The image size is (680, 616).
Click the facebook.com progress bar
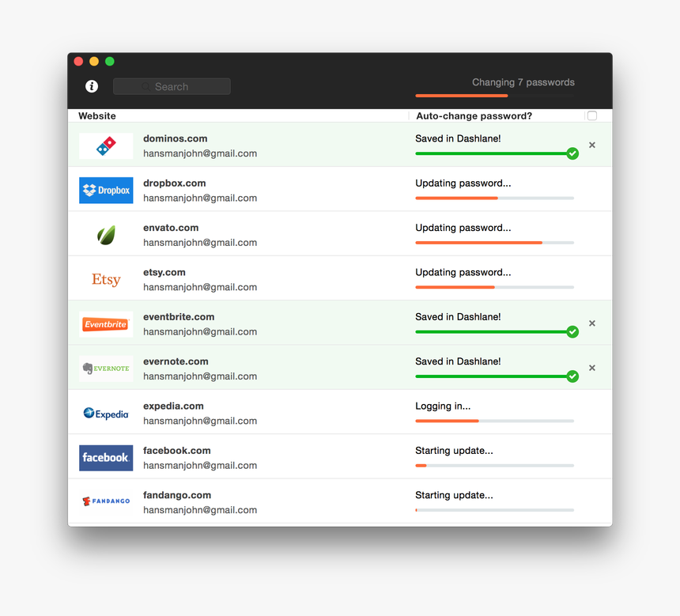pyautogui.click(x=495, y=466)
